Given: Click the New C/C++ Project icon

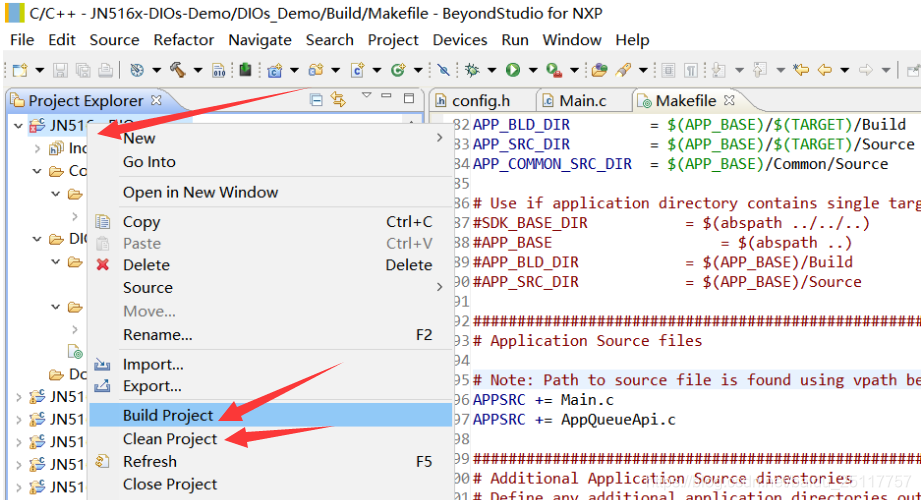Looking at the screenshot, I should pyautogui.click(x=274, y=71).
